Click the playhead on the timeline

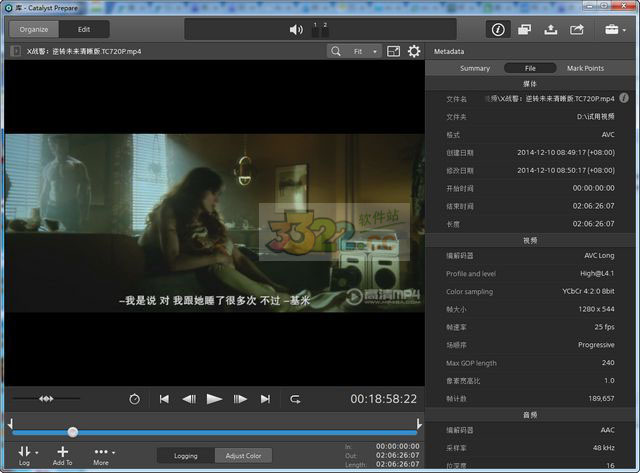point(73,432)
